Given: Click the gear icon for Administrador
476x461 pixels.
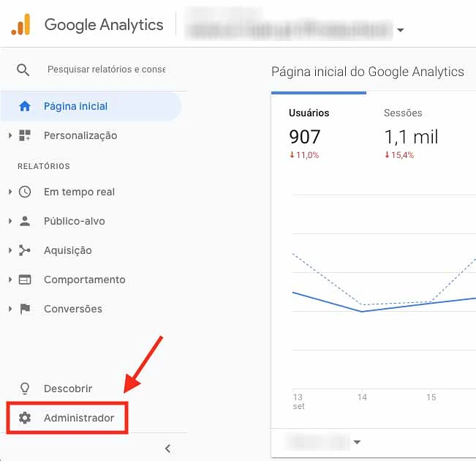Looking at the screenshot, I should point(25,418).
